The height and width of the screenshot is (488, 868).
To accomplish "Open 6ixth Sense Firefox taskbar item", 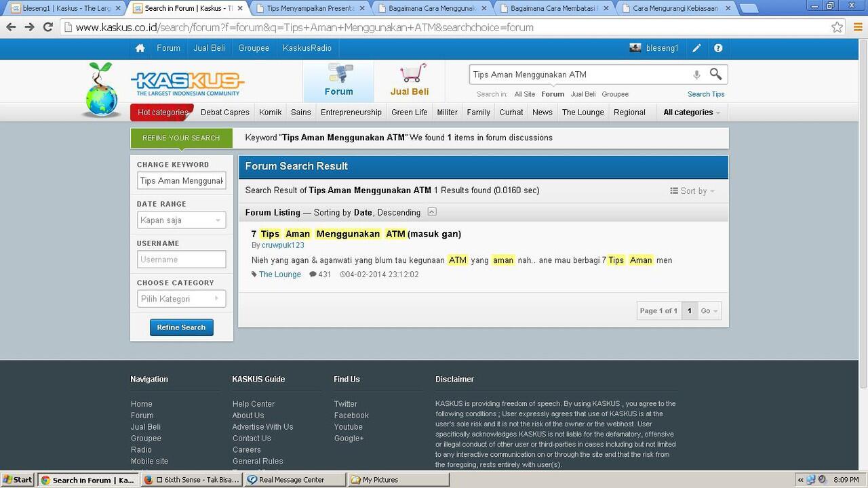I will [x=192, y=480].
